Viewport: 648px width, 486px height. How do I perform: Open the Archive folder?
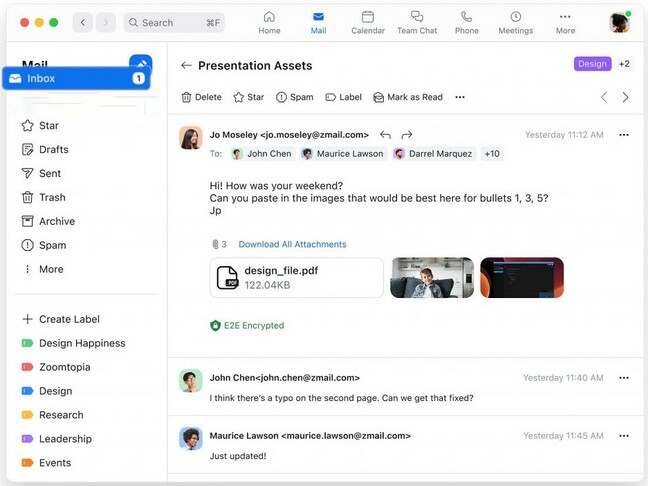point(48,222)
